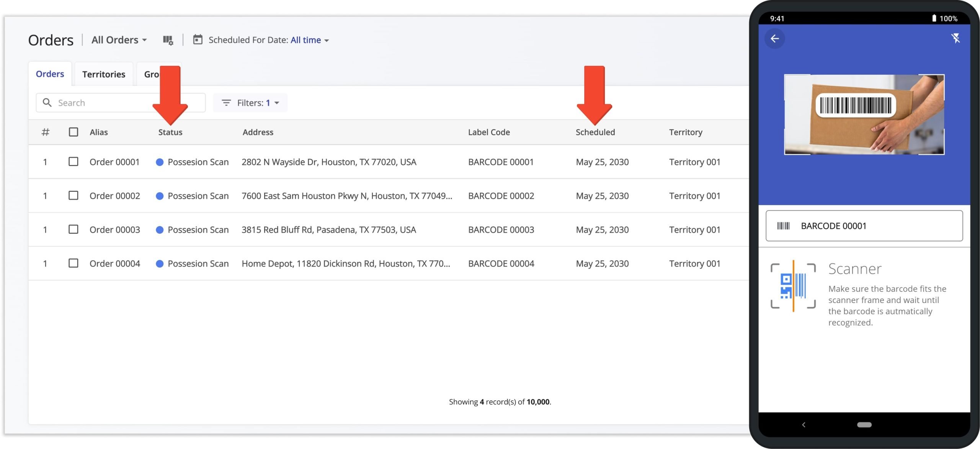Click Territory 001 in Order 00004 row
This screenshot has height=449, width=980.
(x=694, y=264)
